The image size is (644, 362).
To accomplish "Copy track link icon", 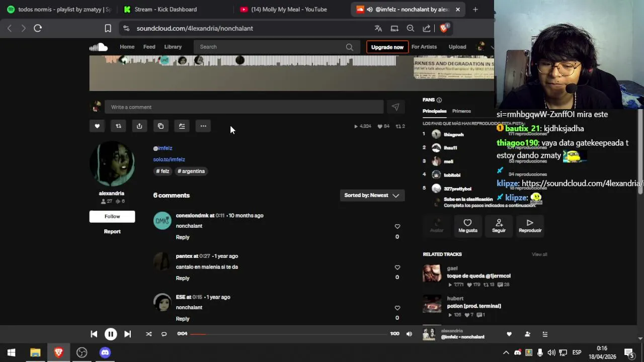I will point(160,126).
